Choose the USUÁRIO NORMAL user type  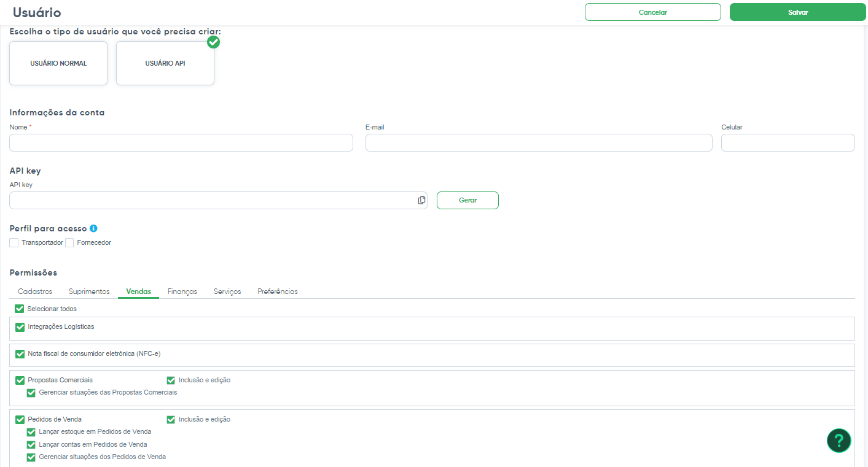[58, 63]
